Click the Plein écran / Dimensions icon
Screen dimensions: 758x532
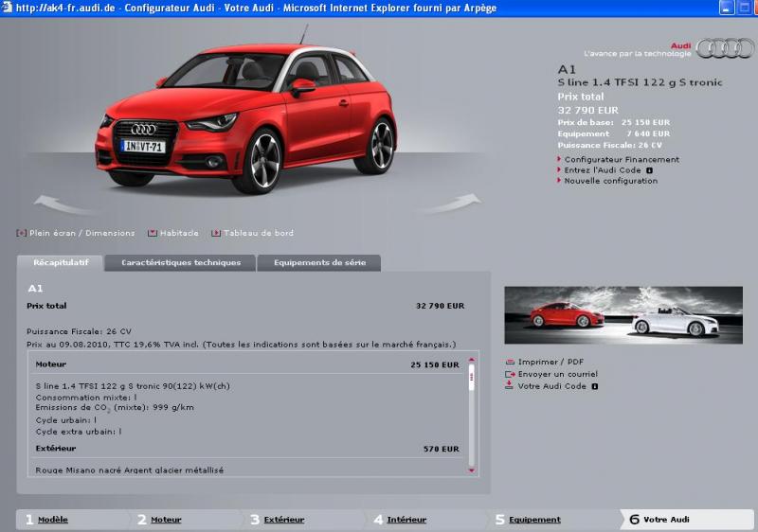[x=21, y=233]
